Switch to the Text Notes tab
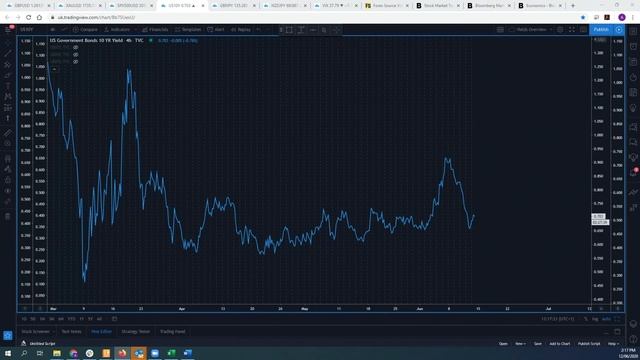Screen dimensions: 640x360 coord(71,331)
